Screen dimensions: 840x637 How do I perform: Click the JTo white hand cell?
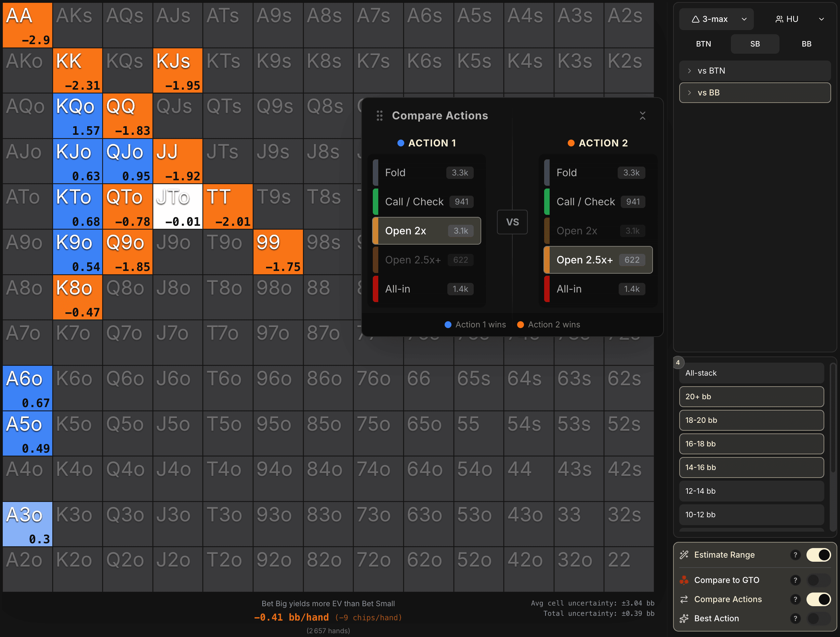coord(178,206)
